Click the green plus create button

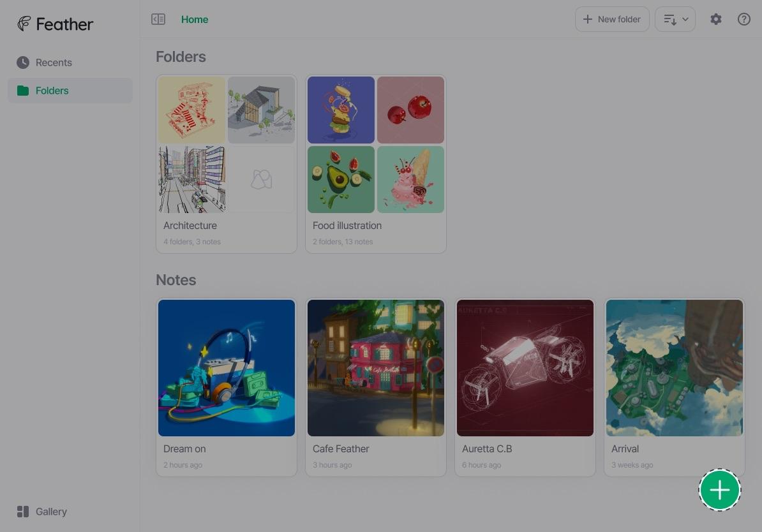(x=719, y=490)
